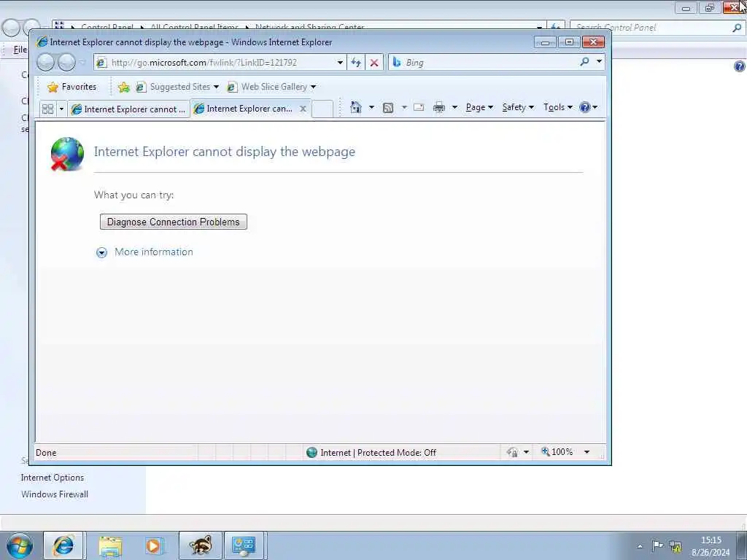The height and width of the screenshot is (560, 747).
Task: Expand Web Slice Gallery dropdown arrow
Action: [313, 87]
